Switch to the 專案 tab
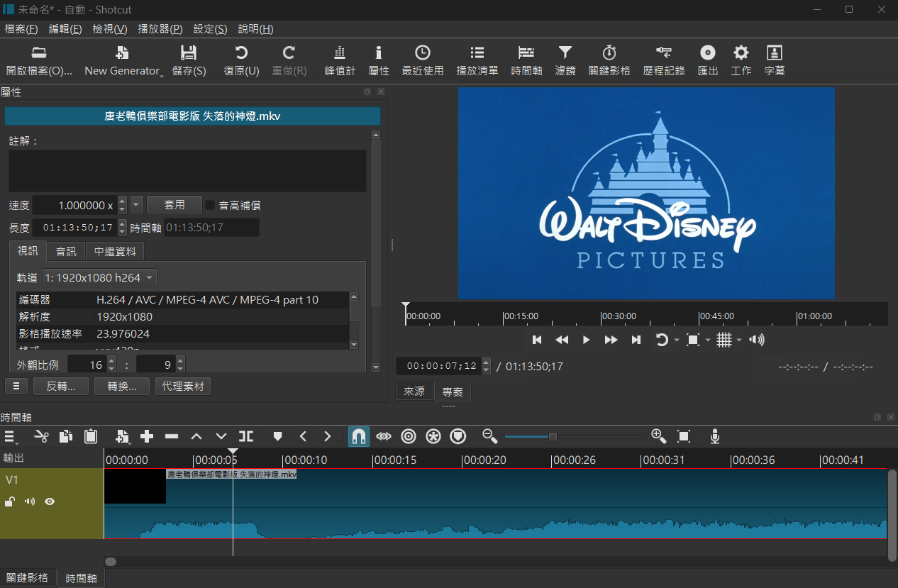898x588 pixels. 453,392
